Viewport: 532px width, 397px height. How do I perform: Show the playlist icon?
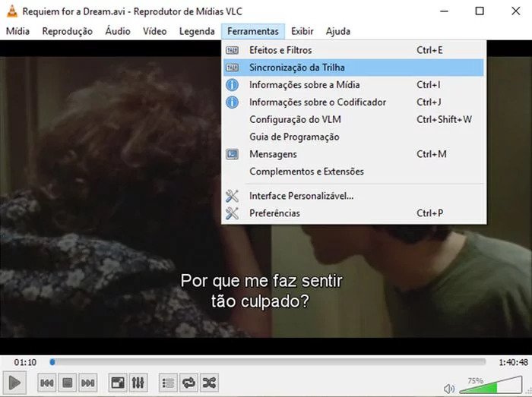(168, 383)
